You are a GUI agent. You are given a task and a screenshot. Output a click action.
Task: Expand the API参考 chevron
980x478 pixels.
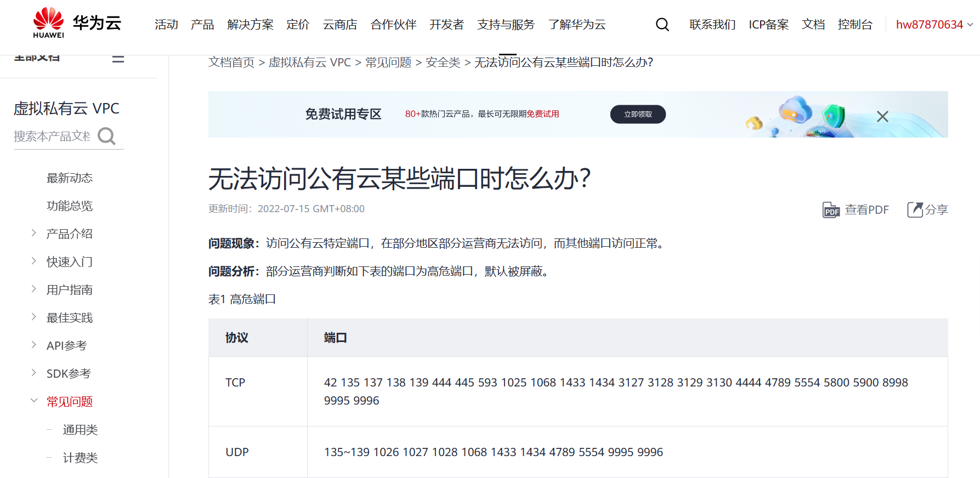pos(34,345)
